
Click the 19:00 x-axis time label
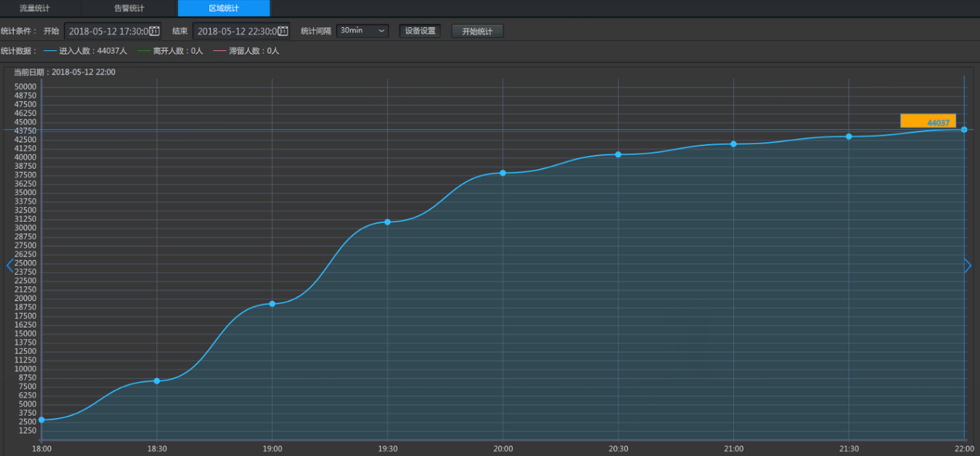(273, 448)
